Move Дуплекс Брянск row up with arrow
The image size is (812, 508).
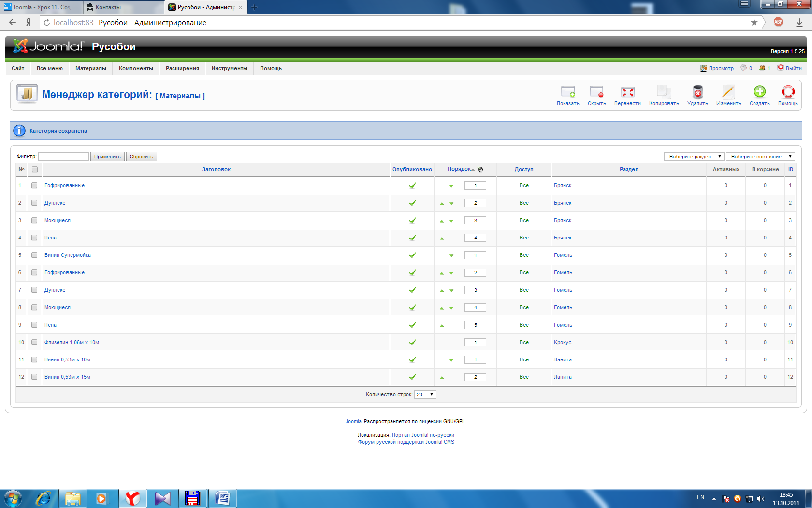(442, 204)
